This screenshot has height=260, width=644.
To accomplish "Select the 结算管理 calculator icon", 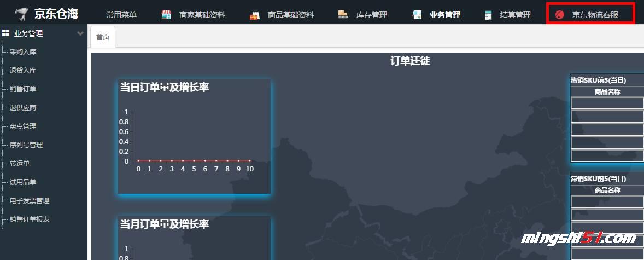I will tap(488, 15).
